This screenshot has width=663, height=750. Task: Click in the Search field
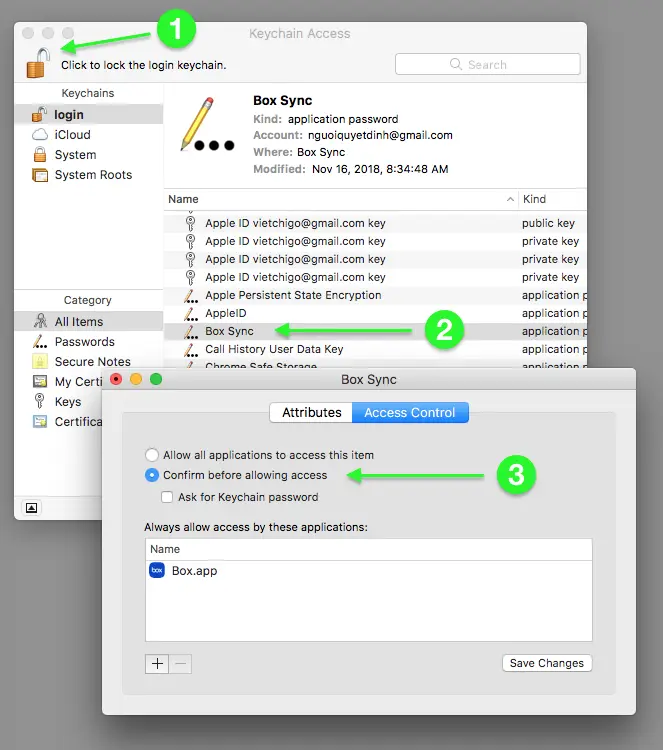488,64
